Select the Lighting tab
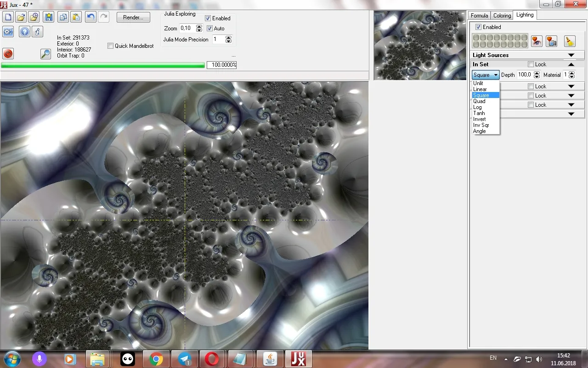 525,15
